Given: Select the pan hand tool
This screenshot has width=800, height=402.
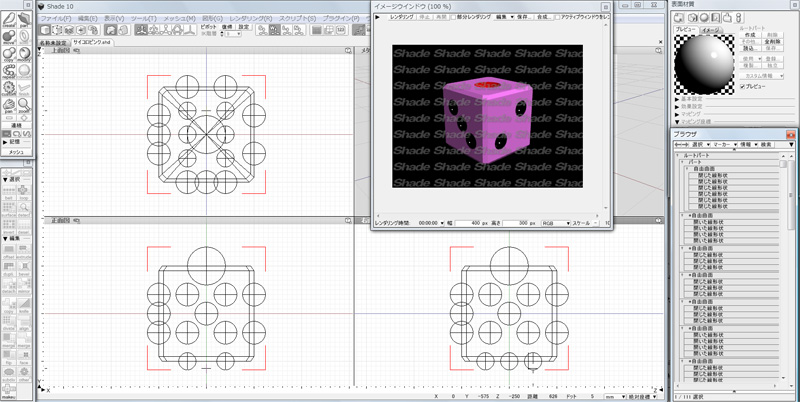Looking at the screenshot, I should 9,105.
